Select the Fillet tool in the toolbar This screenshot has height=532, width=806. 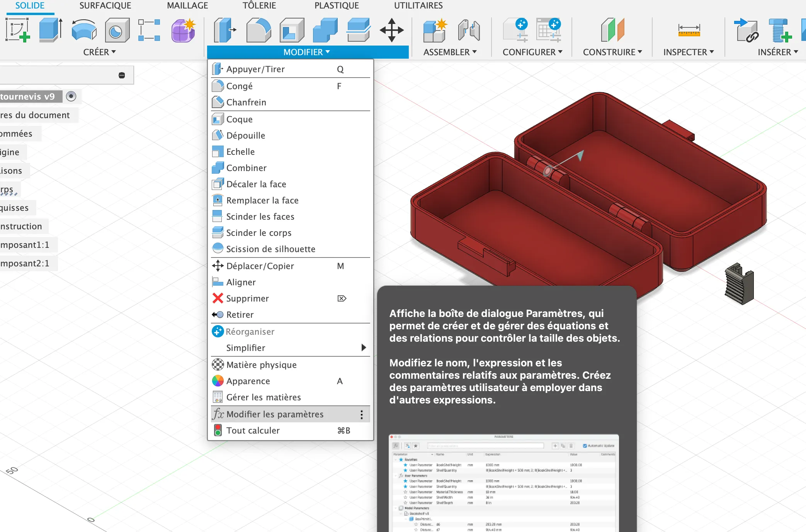tap(258, 30)
